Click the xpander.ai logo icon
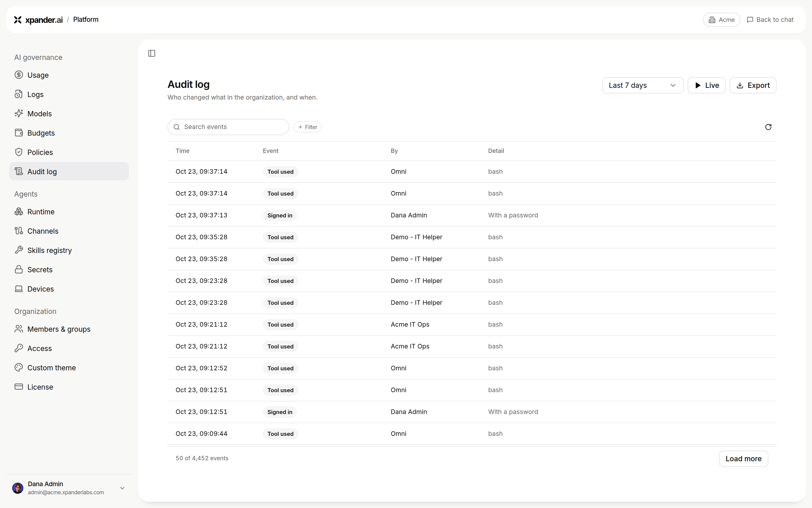 click(x=18, y=20)
